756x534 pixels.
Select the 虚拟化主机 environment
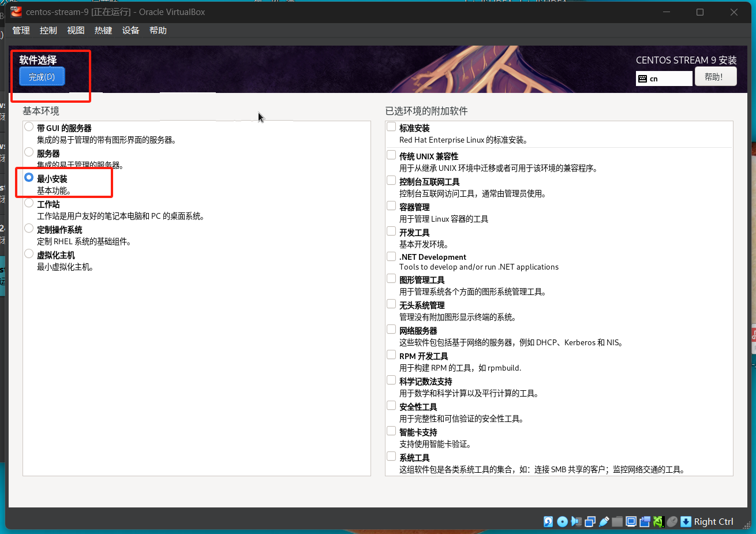pyautogui.click(x=29, y=253)
